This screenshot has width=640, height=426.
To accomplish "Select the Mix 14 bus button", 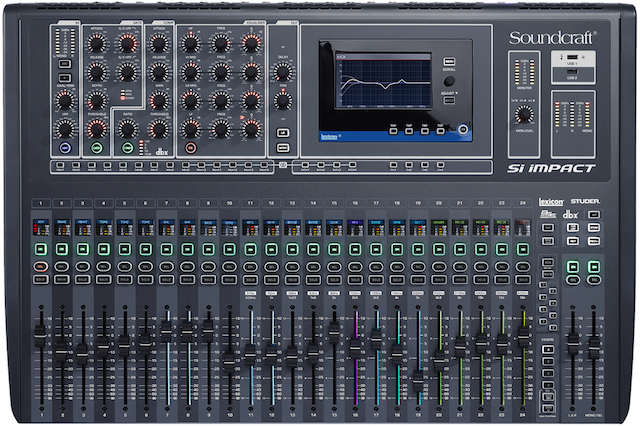I will (264, 165).
